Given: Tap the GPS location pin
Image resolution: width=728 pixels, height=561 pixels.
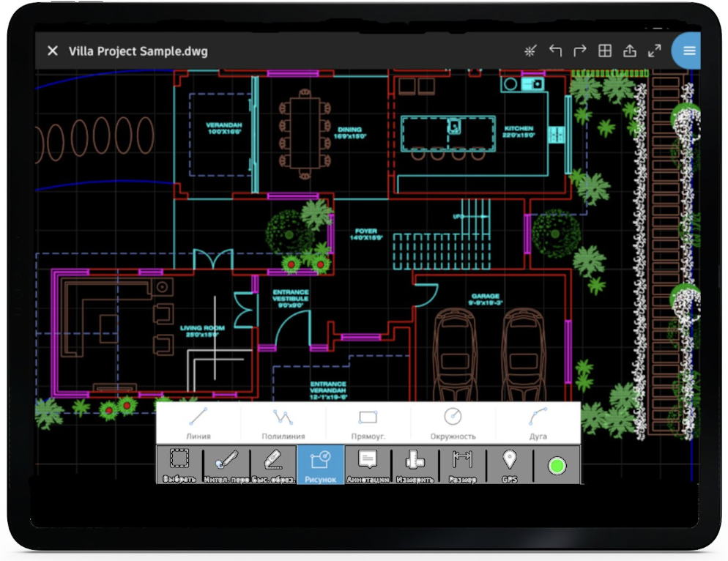Looking at the screenshot, I should tap(510, 464).
